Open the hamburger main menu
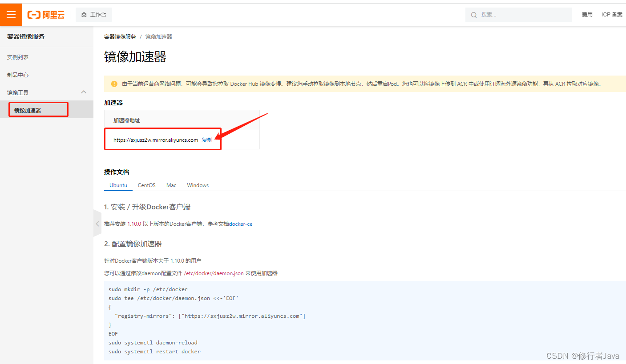 point(11,15)
